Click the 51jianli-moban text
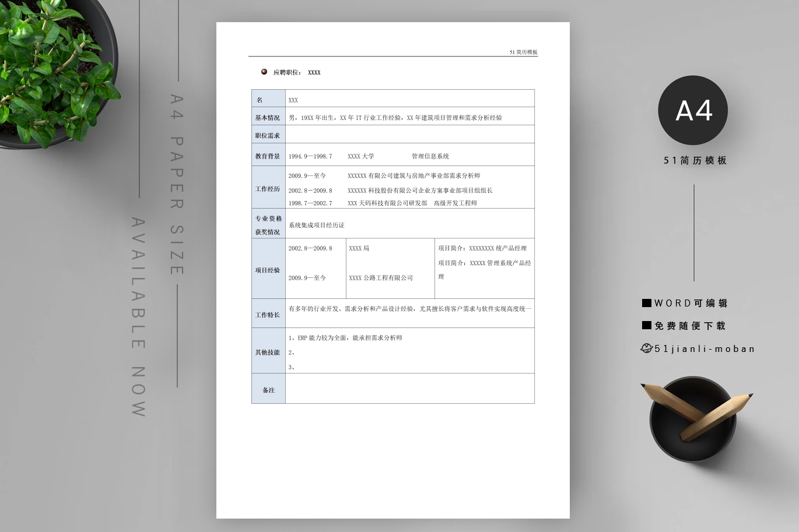 pyautogui.click(x=705, y=348)
